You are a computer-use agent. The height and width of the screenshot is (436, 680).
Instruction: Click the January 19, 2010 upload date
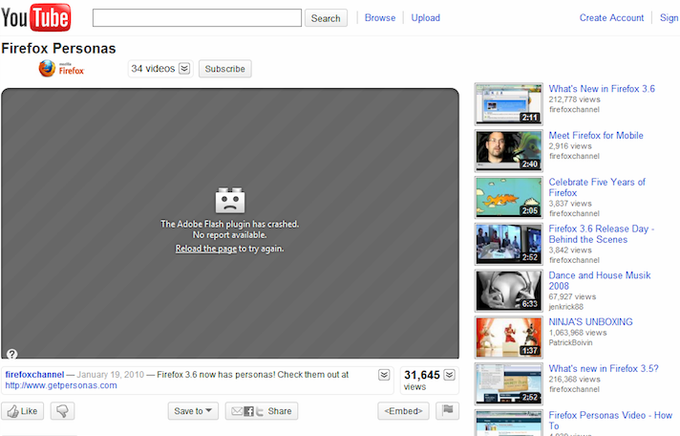(110, 374)
